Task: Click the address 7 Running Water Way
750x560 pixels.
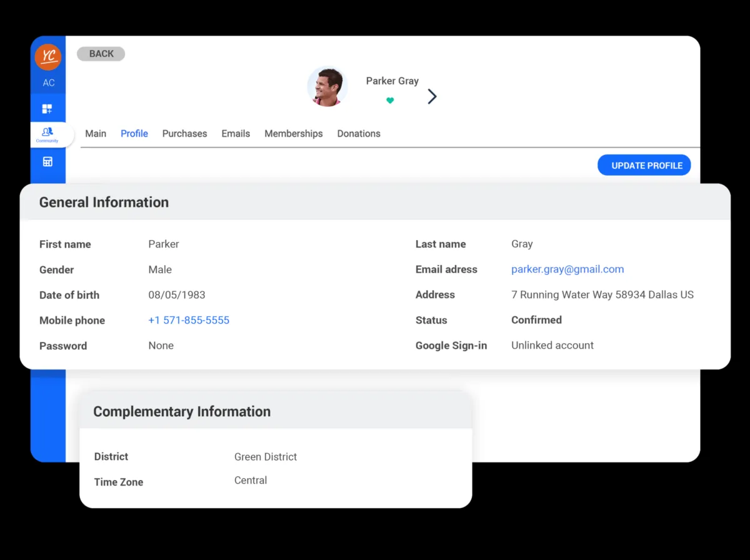Action: pyautogui.click(x=602, y=294)
